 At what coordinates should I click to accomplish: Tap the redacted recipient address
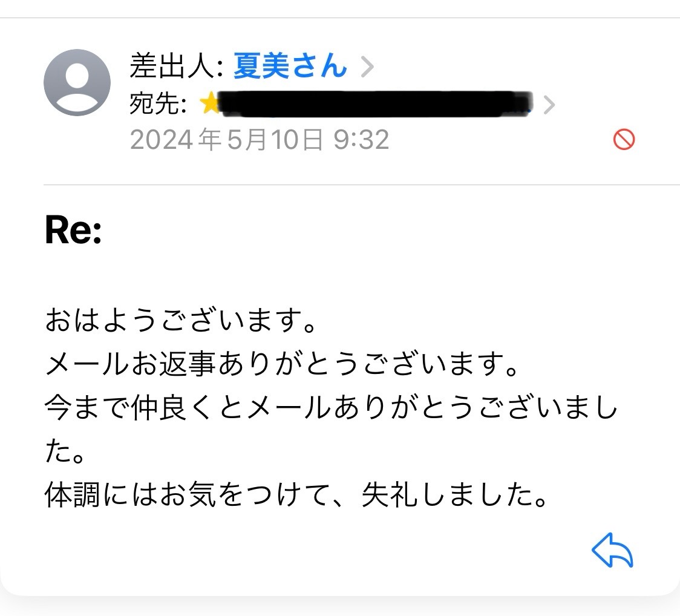tap(375, 104)
